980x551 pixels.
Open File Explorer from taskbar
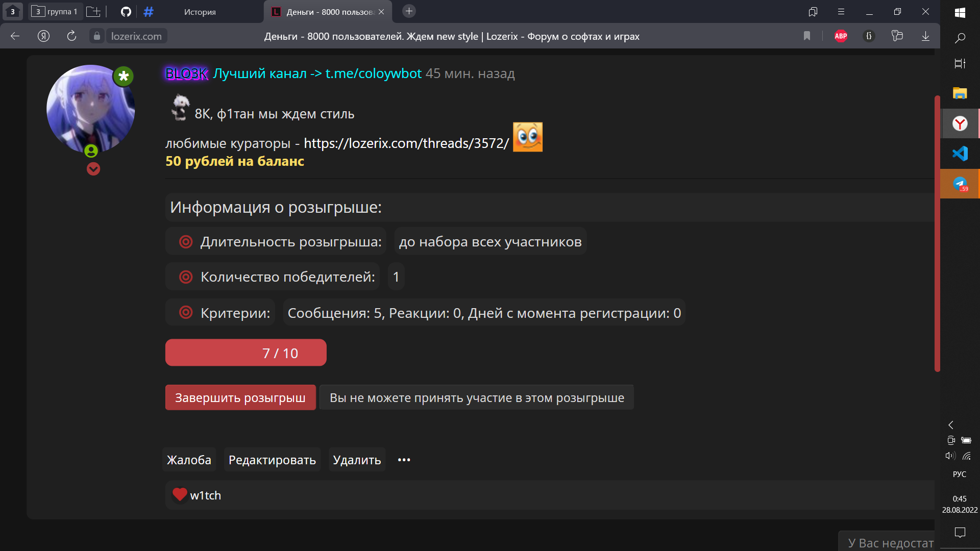pyautogui.click(x=960, y=93)
